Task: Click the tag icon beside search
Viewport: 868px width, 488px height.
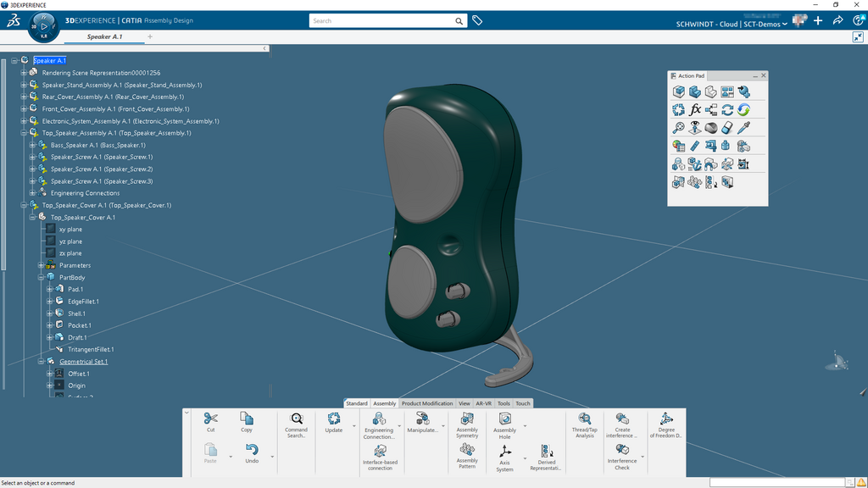Action: pyautogui.click(x=477, y=20)
